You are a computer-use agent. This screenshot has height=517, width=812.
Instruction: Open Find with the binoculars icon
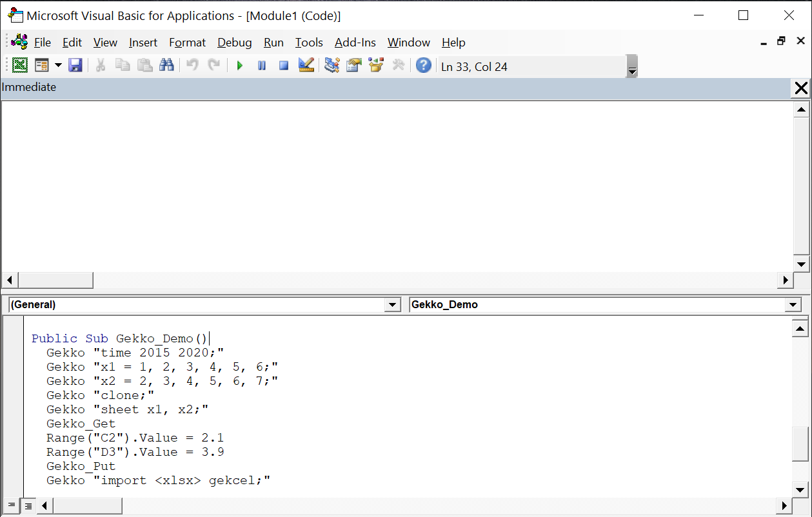(x=166, y=65)
